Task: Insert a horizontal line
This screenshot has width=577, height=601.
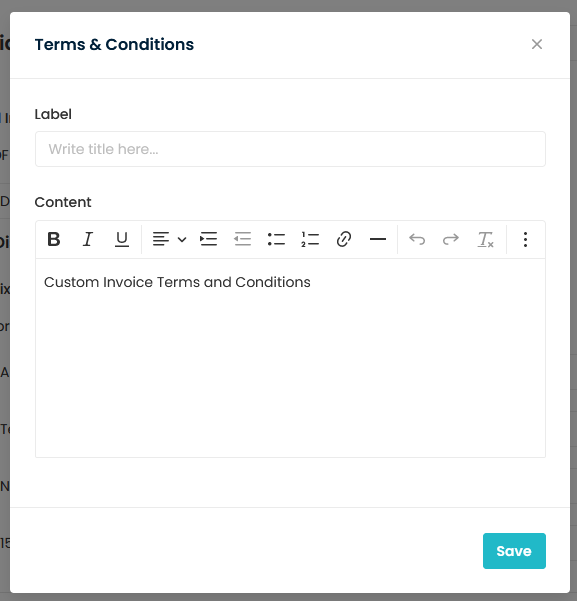Action: [378, 240]
